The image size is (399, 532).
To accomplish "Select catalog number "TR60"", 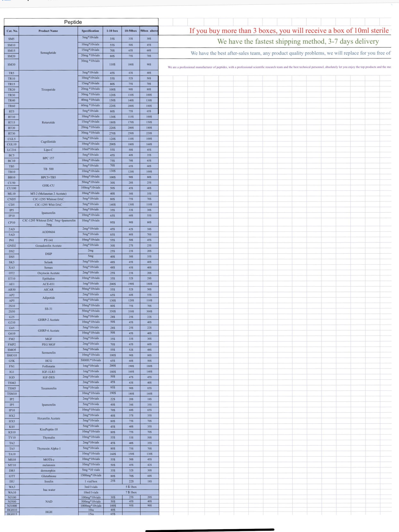I will point(11,106).
